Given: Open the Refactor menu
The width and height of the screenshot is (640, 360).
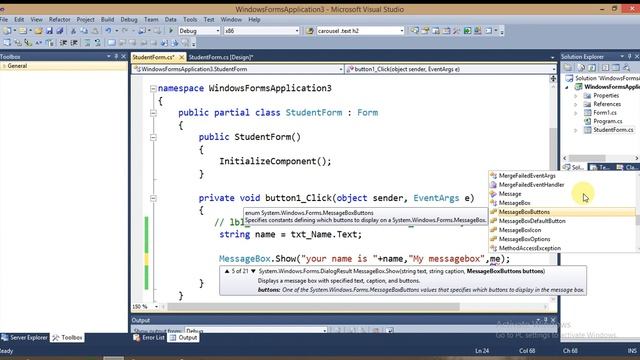Looking at the screenshot, I should click(59, 20).
